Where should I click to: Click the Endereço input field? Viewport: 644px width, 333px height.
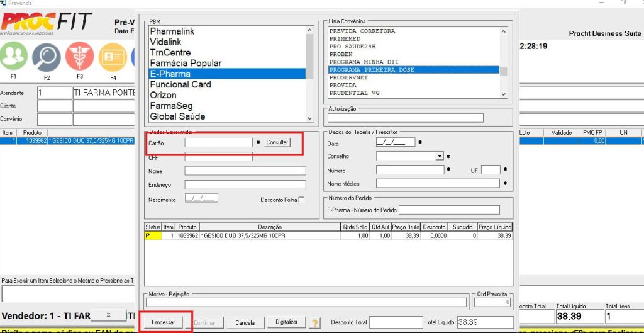[x=245, y=184]
